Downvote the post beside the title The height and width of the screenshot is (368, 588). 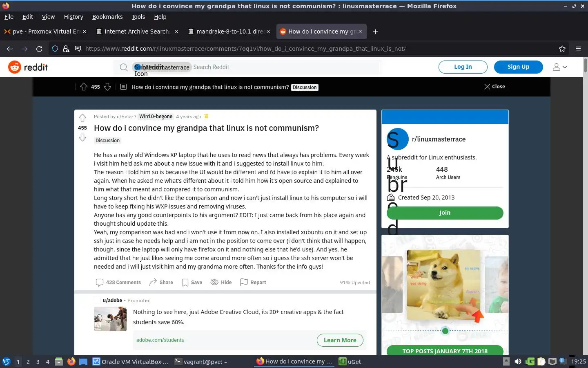click(82, 138)
